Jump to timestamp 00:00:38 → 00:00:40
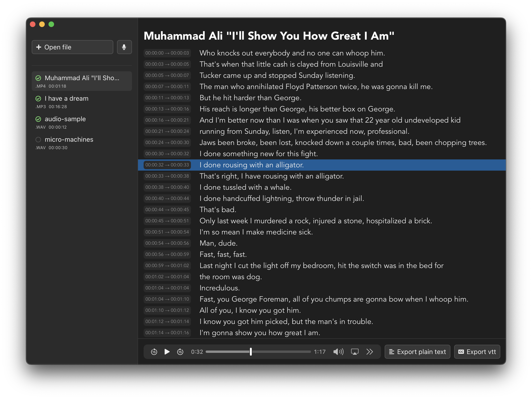The image size is (532, 399). coord(167,187)
